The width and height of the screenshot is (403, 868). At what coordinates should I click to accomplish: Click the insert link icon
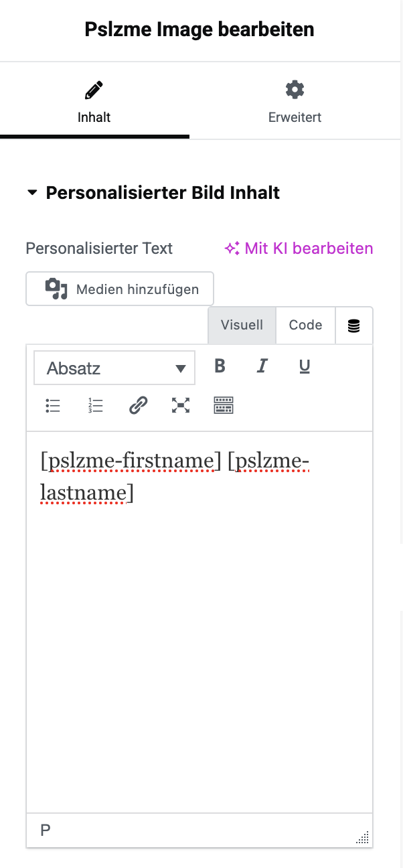pos(138,405)
